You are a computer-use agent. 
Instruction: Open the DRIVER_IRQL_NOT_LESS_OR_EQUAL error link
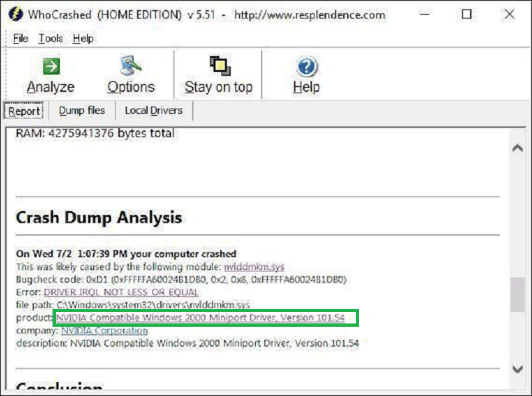(x=121, y=292)
